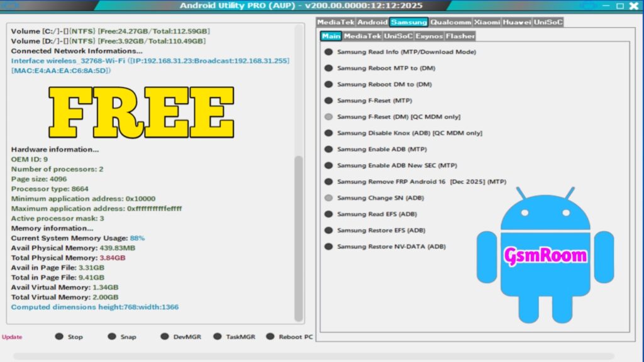The image size is (644, 362).
Task: Click the Snap screenshot button icon
Action: [113, 336]
